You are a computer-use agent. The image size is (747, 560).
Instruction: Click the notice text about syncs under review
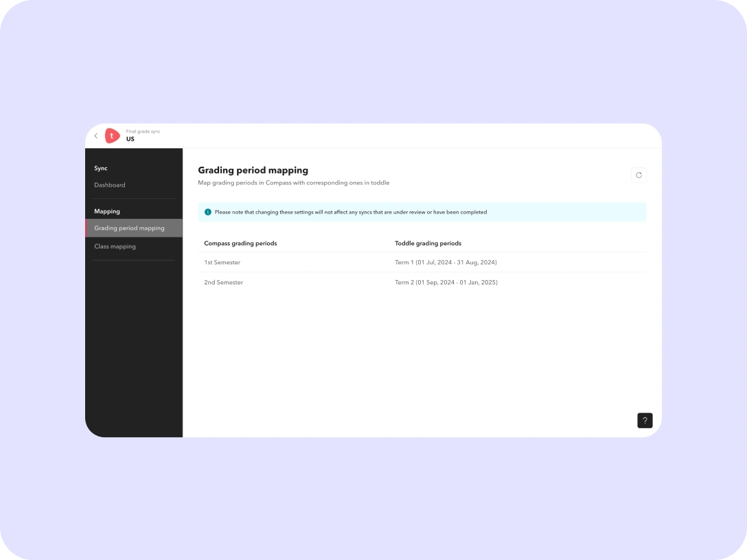(x=350, y=212)
